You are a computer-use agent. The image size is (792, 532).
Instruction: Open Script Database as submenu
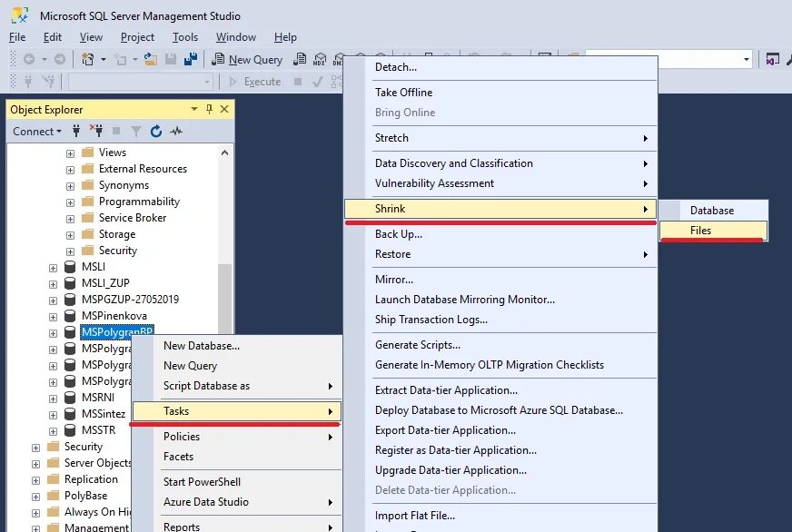pos(236,386)
